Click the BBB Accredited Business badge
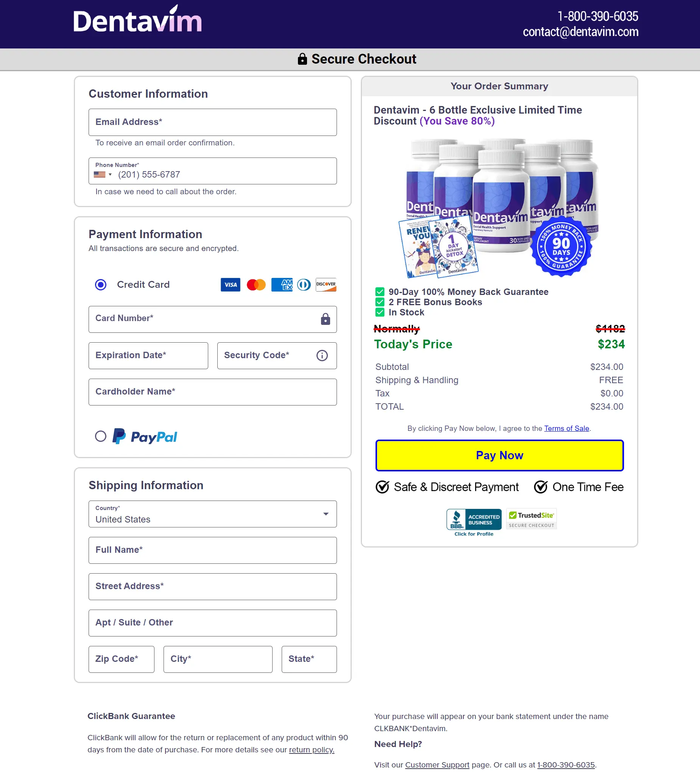Viewport: 700px width, 783px height. 474,519
